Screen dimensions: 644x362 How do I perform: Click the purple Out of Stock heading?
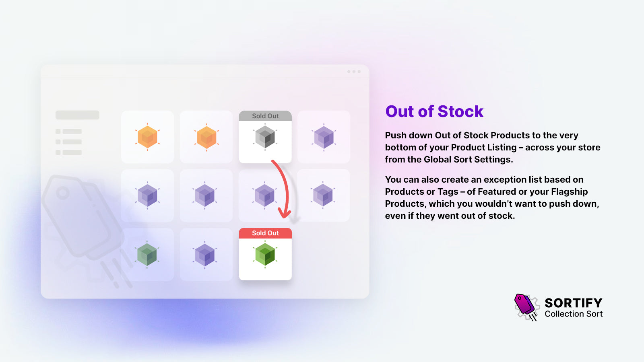click(434, 111)
